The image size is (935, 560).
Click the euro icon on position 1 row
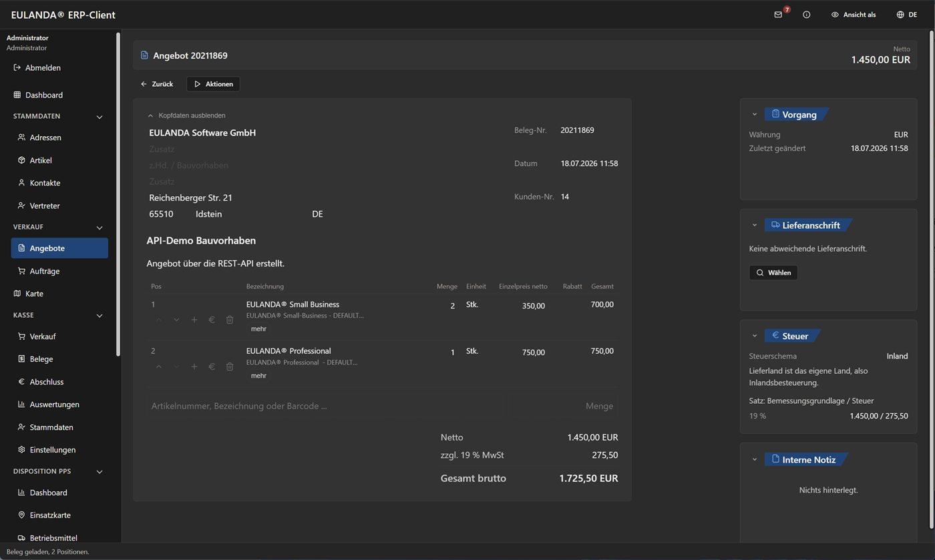(212, 320)
